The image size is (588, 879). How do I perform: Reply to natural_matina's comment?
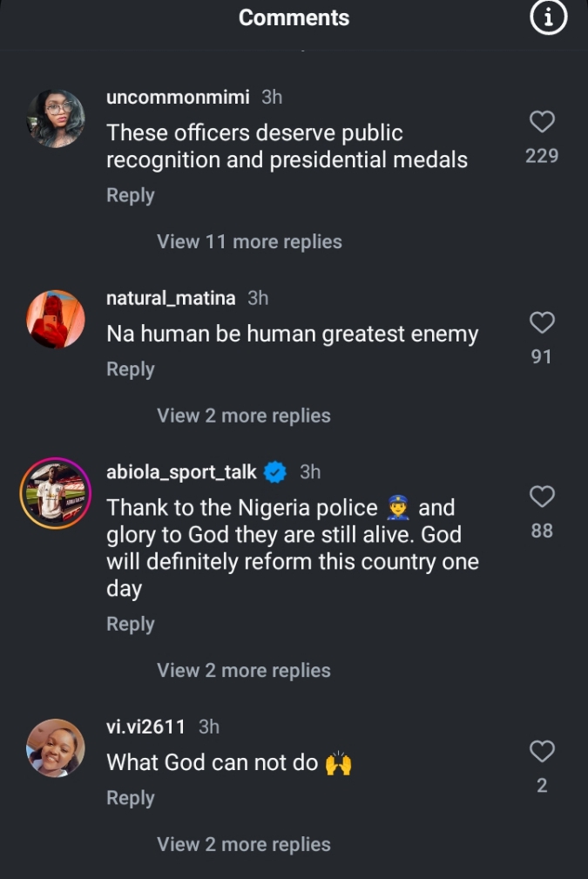131,369
